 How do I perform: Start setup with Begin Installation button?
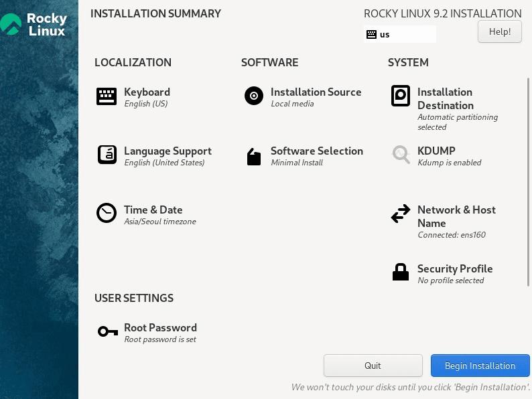(x=480, y=366)
